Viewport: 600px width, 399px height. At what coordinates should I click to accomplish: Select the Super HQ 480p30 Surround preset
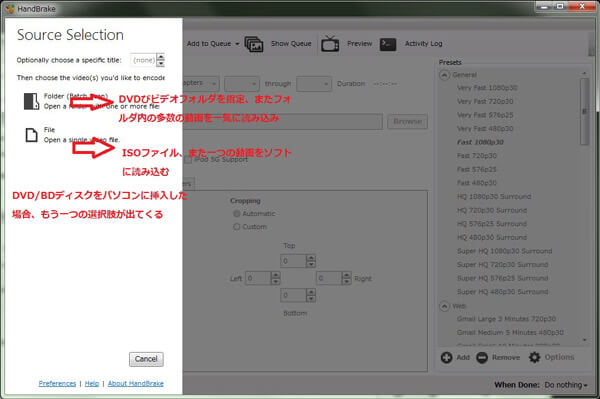pyautogui.click(x=502, y=292)
